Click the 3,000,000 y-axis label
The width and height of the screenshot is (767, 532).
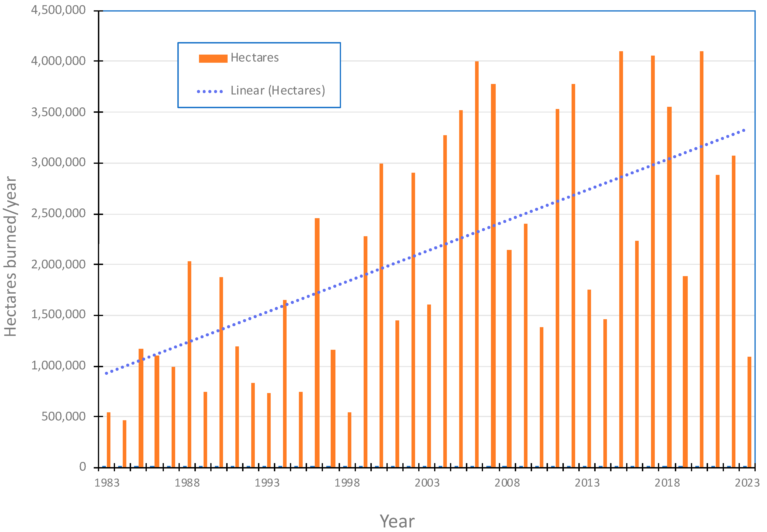click(x=58, y=162)
